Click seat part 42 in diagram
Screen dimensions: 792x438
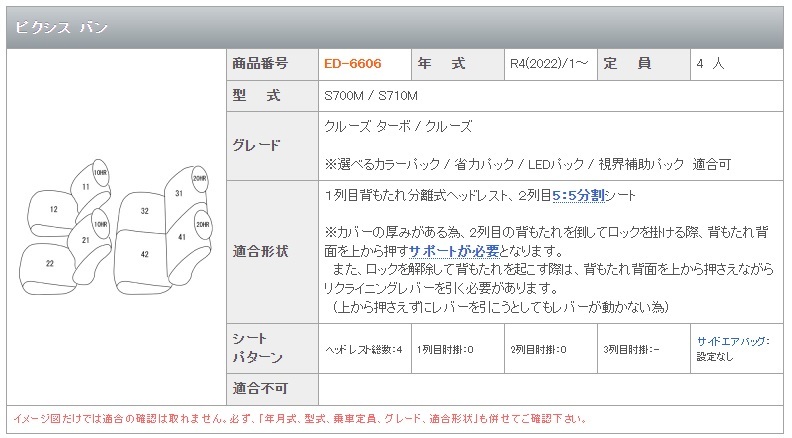[x=144, y=254]
